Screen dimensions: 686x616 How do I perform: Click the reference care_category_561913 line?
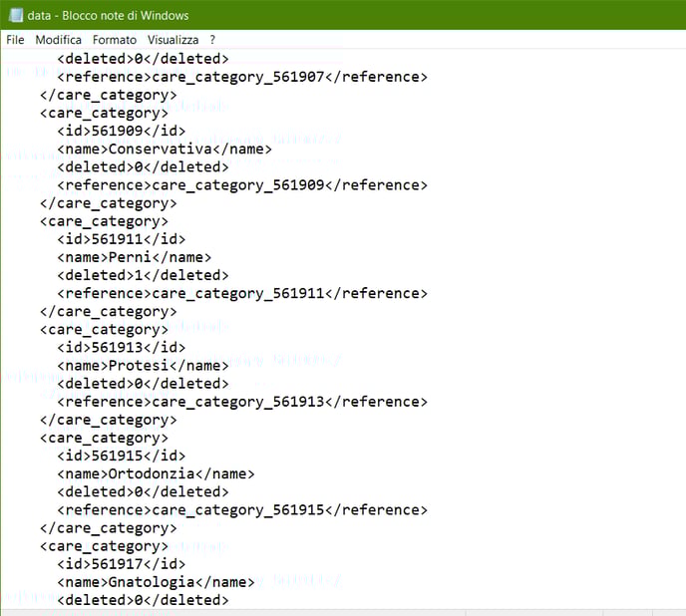(x=242, y=402)
